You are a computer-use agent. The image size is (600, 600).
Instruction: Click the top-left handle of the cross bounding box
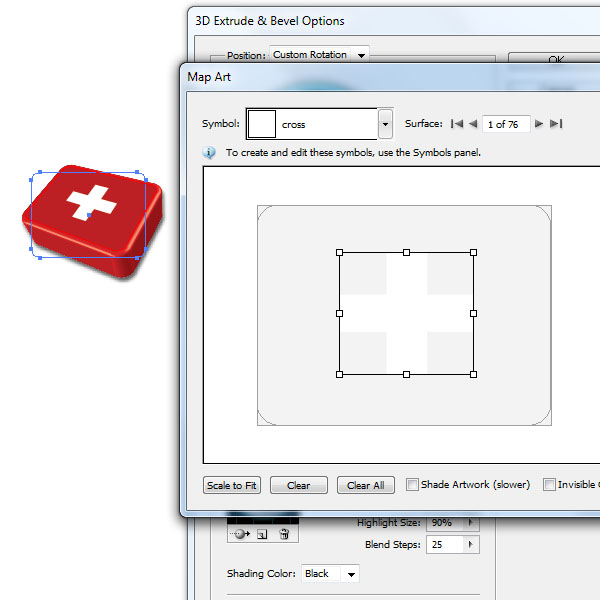(339, 253)
